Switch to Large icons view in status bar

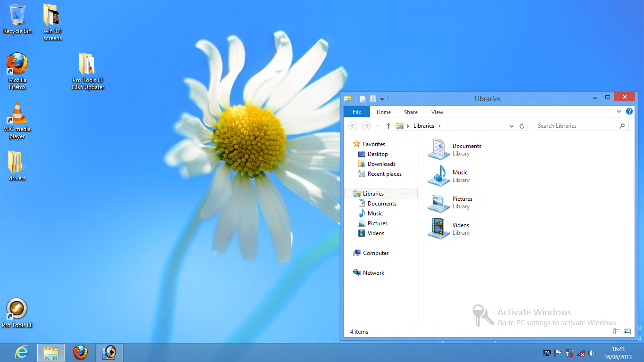(x=627, y=331)
